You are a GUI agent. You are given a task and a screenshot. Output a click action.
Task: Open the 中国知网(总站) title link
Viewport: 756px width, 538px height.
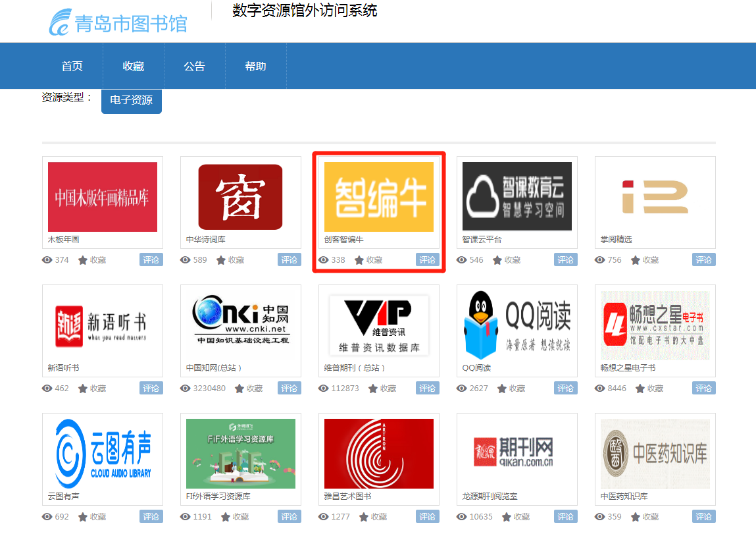click(x=214, y=367)
